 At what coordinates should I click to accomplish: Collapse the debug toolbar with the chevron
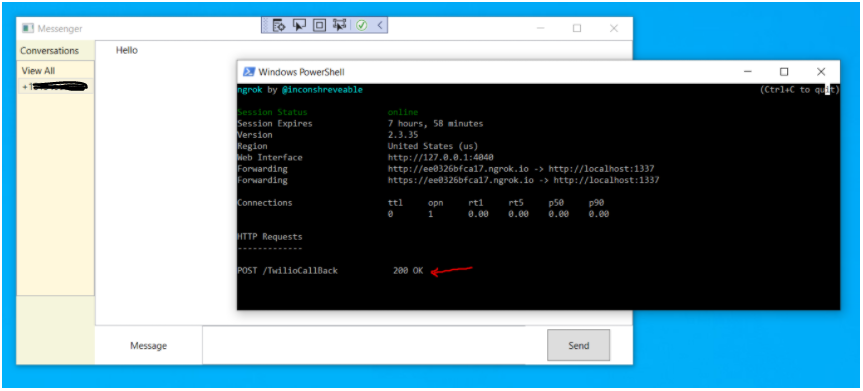pyautogui.click(x=380, y=25)
